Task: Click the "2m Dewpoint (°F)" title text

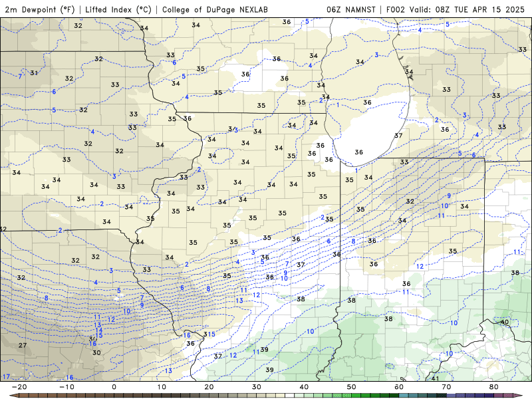Action: [x=40, y=9]
